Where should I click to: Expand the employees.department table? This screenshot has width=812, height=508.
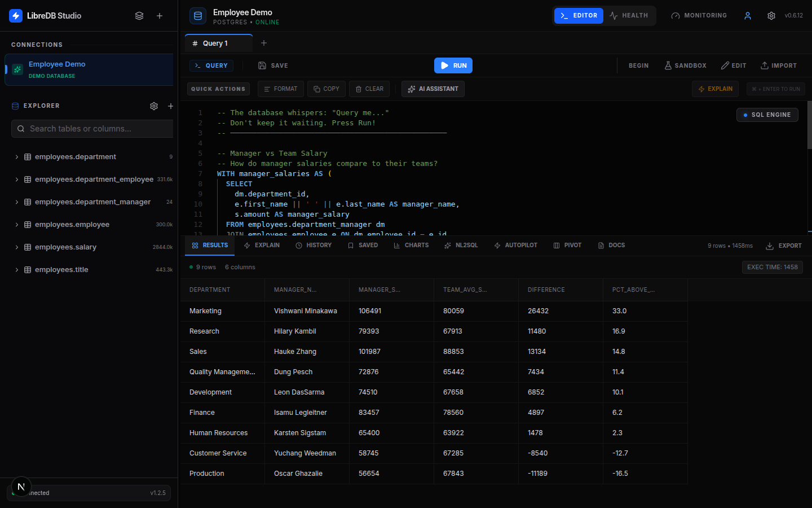tap(17, 157)
